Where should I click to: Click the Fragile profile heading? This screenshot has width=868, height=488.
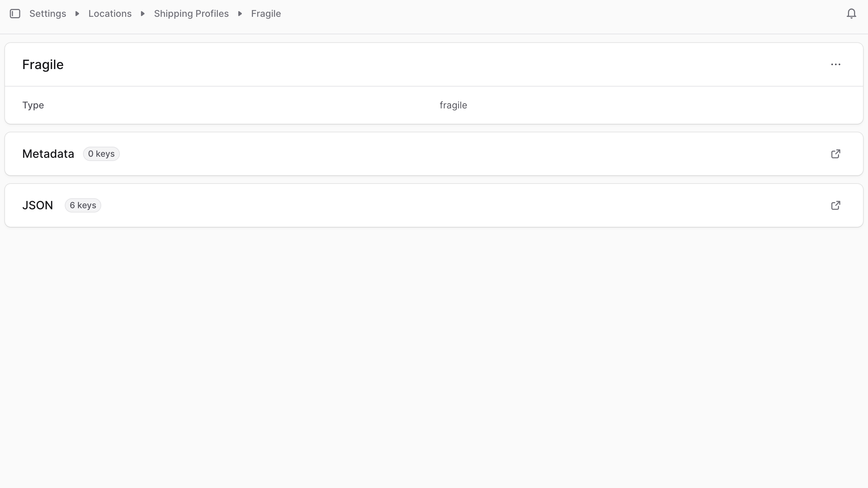point(43,64)
